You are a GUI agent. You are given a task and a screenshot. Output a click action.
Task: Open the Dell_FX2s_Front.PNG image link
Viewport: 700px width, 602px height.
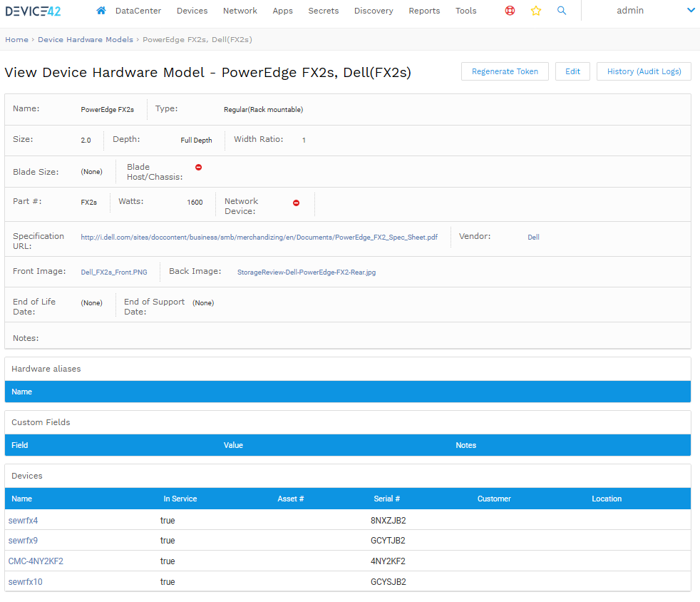pos(114,272)
